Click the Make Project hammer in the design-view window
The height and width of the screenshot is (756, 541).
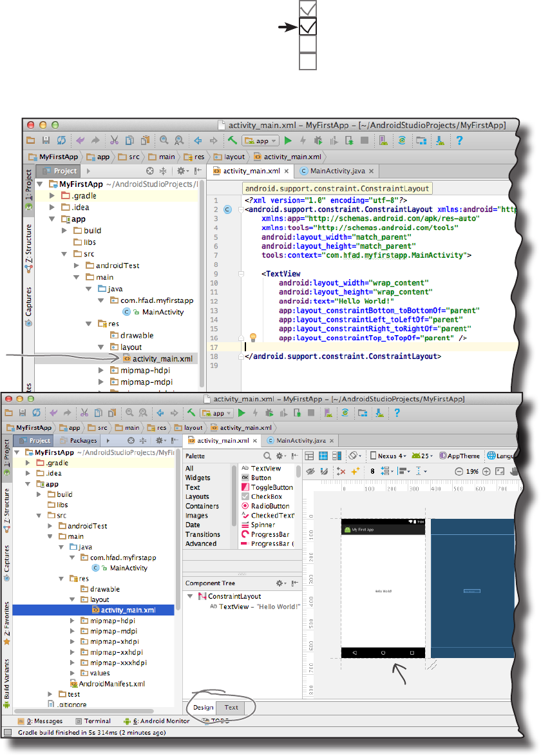(191, 412)
